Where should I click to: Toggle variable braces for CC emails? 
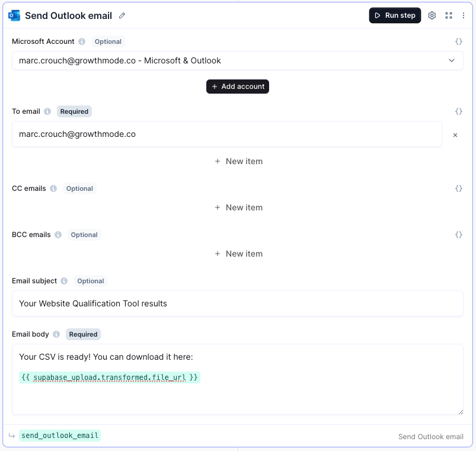coord(459,188)
